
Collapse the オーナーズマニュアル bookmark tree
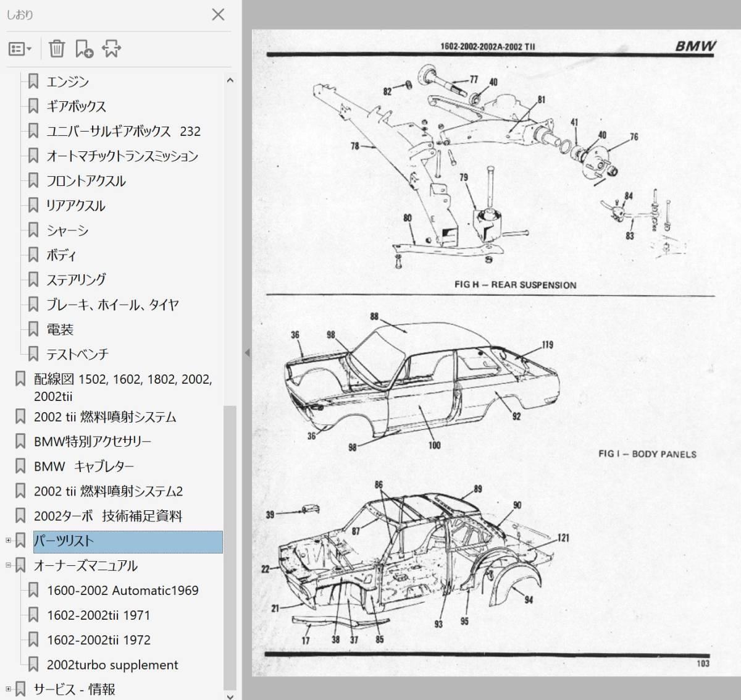pyautogui.click(x=8, y=565)
